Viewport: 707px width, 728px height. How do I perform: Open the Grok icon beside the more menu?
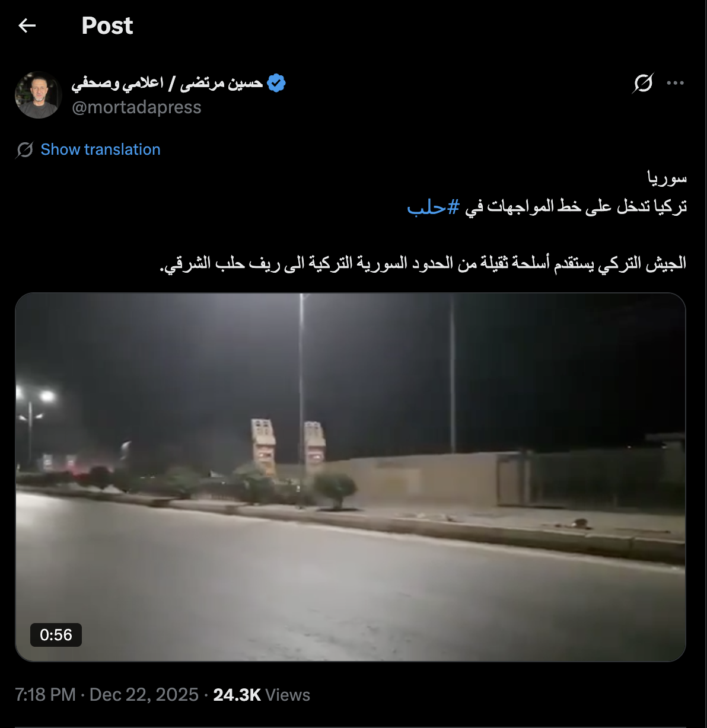click(x=642, y=84)
